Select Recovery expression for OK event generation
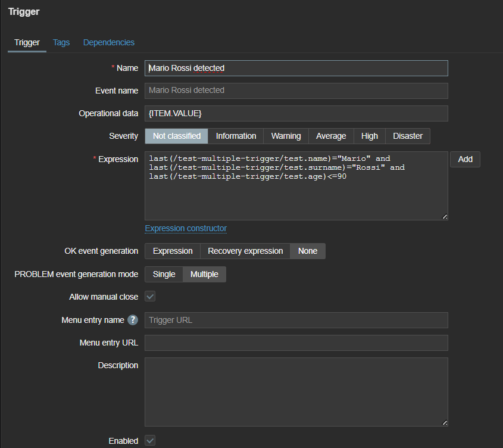 pyautogui.click(x=245, y=251)
